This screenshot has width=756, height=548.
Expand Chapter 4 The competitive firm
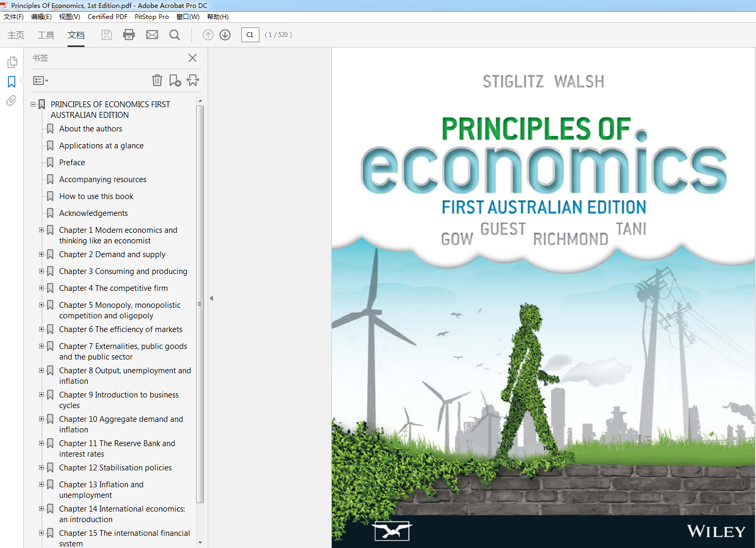tap(41, 288)
